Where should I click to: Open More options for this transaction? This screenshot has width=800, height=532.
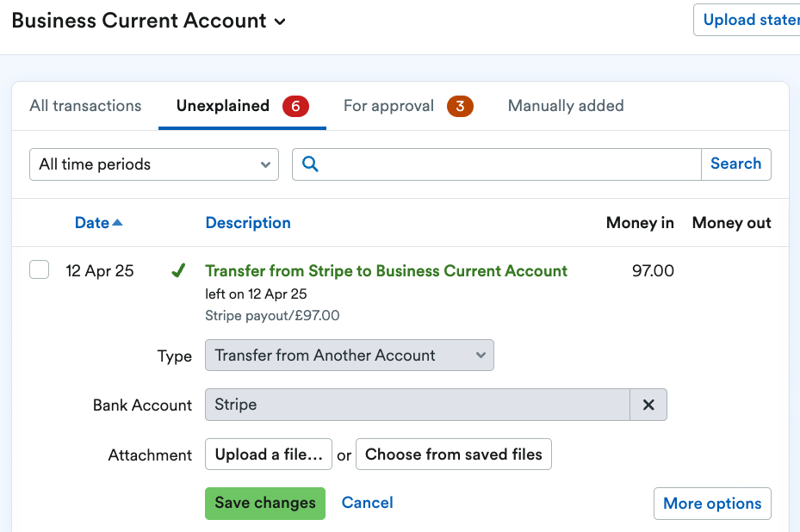(x=712, y=504)
